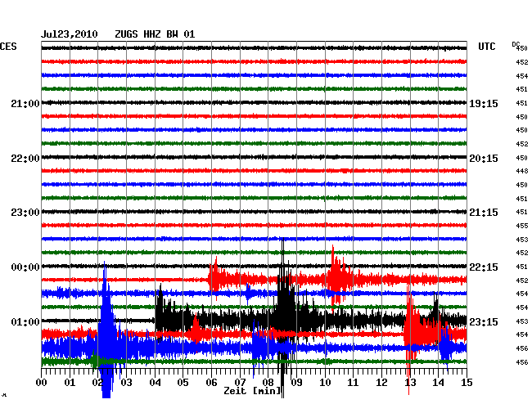This screenshot has width=532, height=404.
Task: Click minute axis label "09"
Action: pos(296,383)
